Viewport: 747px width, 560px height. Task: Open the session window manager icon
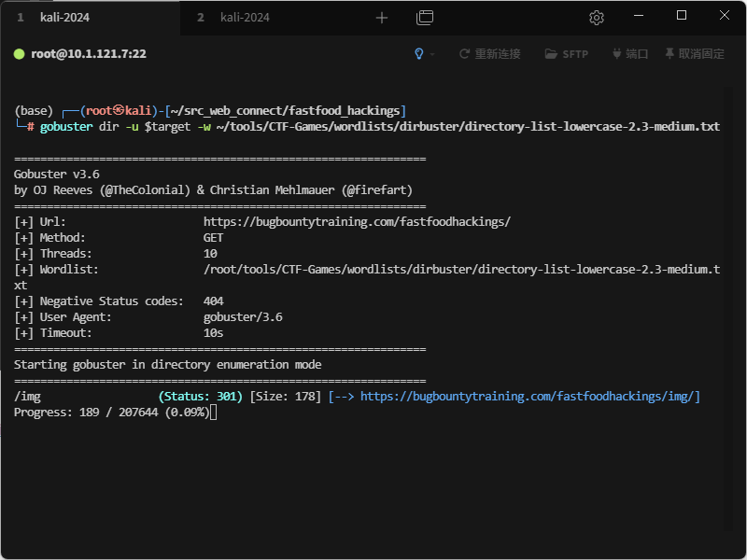(425, 18)
